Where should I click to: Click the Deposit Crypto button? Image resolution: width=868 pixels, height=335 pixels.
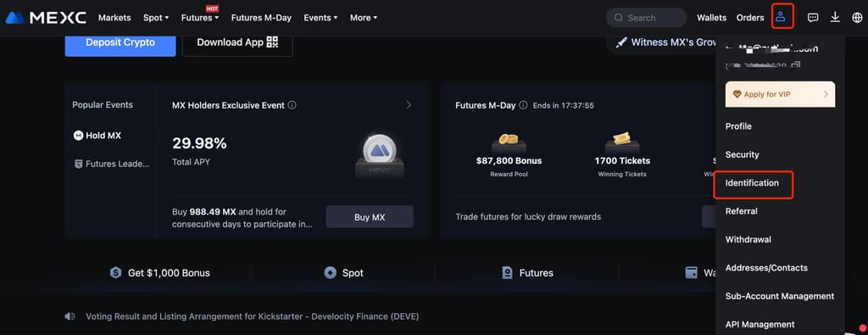[120, 42]
